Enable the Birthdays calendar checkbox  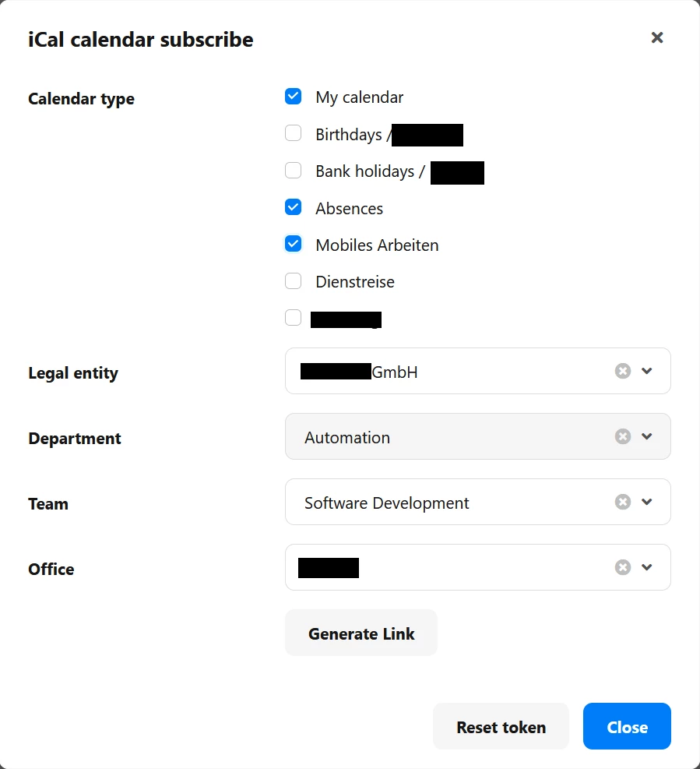293,133
